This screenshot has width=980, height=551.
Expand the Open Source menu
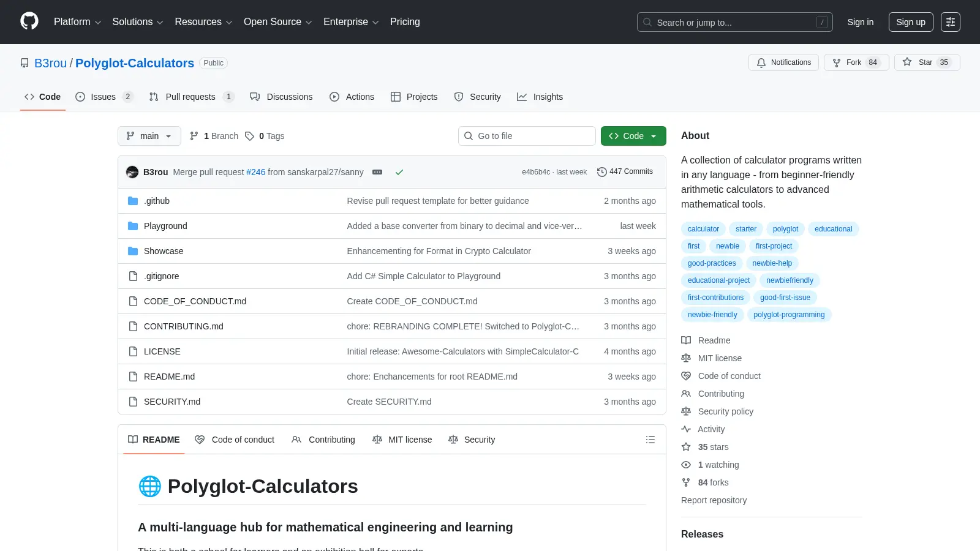(x=278, y=22)
